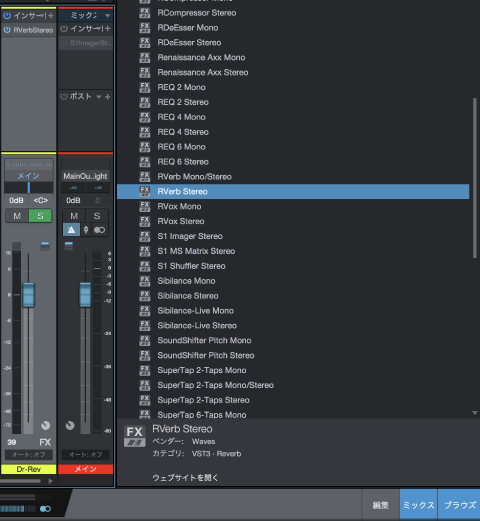
Task: Open channel editor icon on Main channel
Action: (x=69, y=246)
